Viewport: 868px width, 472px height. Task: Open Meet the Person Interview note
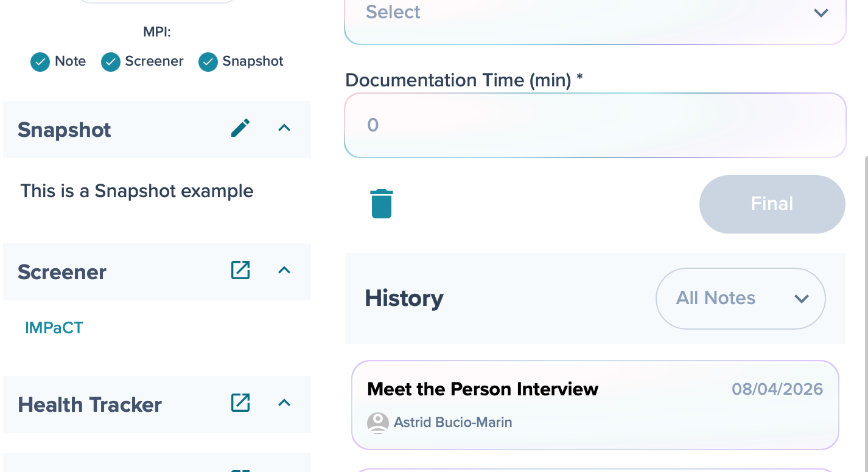point(595,405)
